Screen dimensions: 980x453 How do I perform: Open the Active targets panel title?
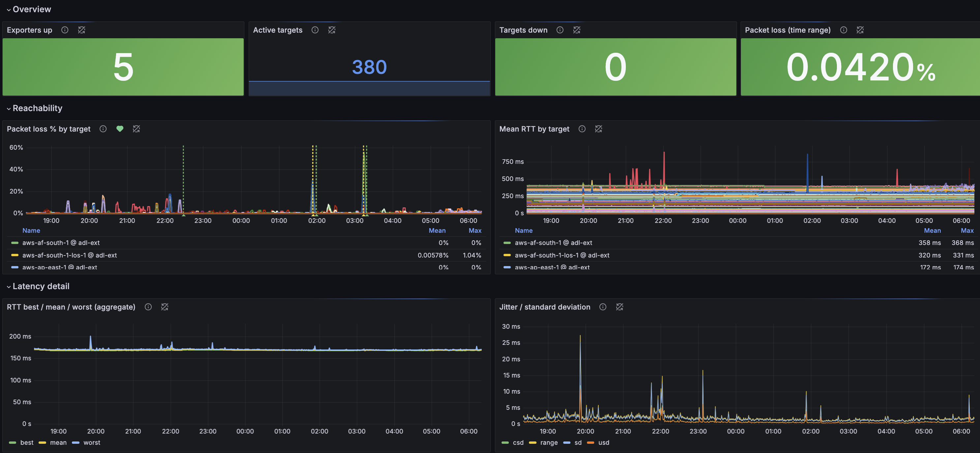278,30
